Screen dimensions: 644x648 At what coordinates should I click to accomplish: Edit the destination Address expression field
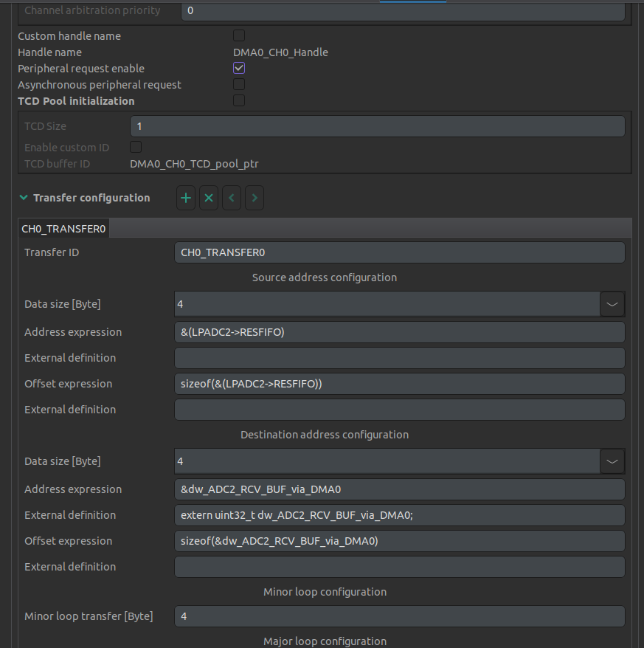click(x=399, y=489)
